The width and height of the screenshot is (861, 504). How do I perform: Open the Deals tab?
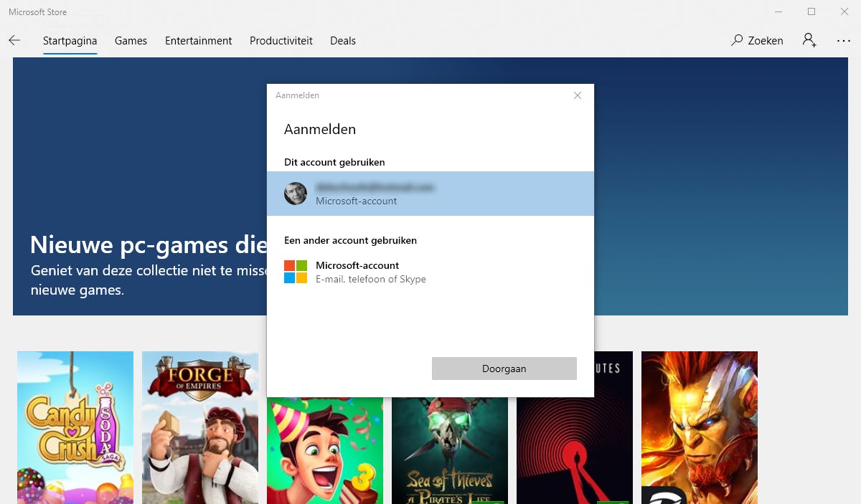coord(343,41)
